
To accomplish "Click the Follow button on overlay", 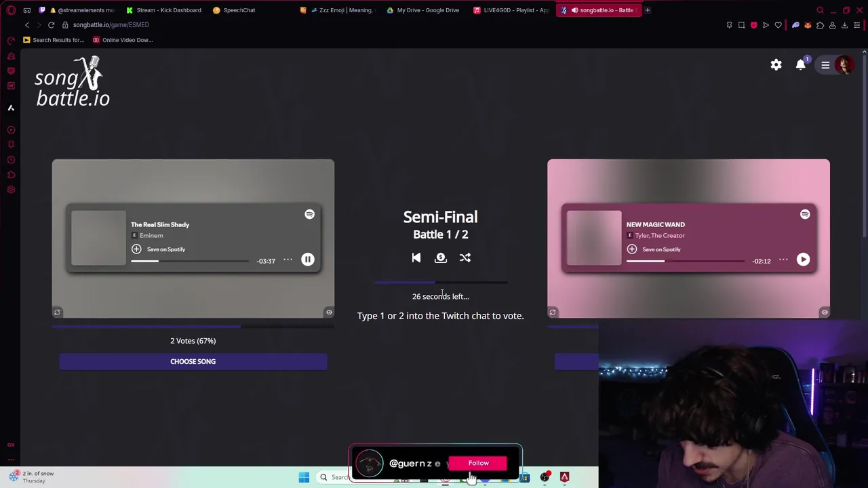I will click(x=478, y=463).
